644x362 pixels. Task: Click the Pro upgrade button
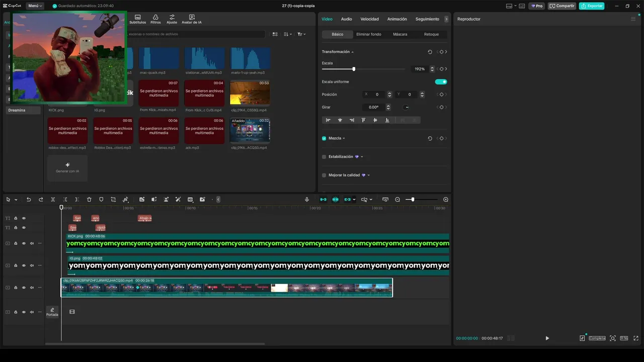(x=537, y=6)
